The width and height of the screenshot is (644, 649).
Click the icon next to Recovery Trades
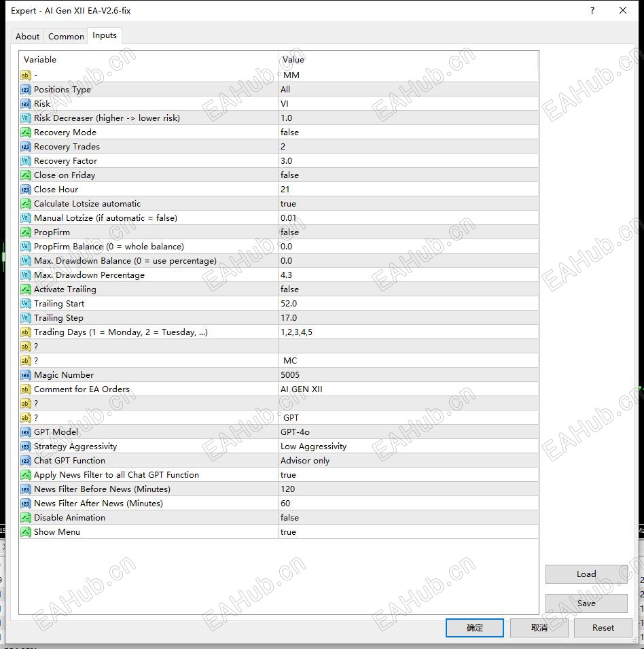26,147
